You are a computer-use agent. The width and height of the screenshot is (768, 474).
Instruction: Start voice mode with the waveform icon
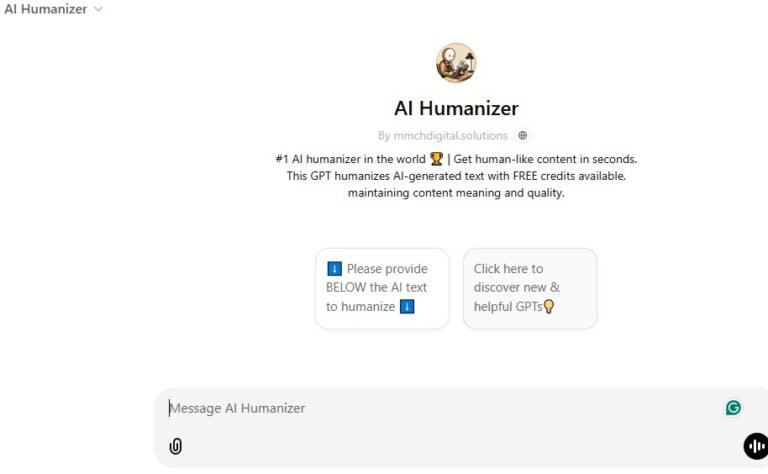point(757,446)
